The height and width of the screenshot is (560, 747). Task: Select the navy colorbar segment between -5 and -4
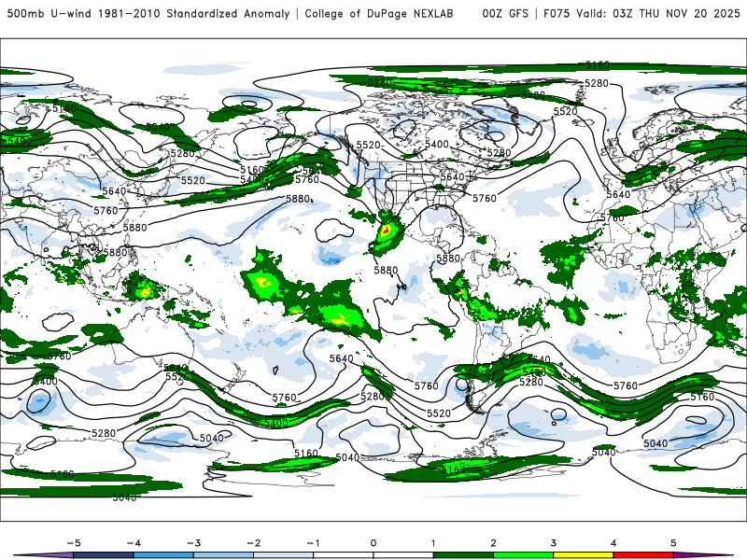104,555
